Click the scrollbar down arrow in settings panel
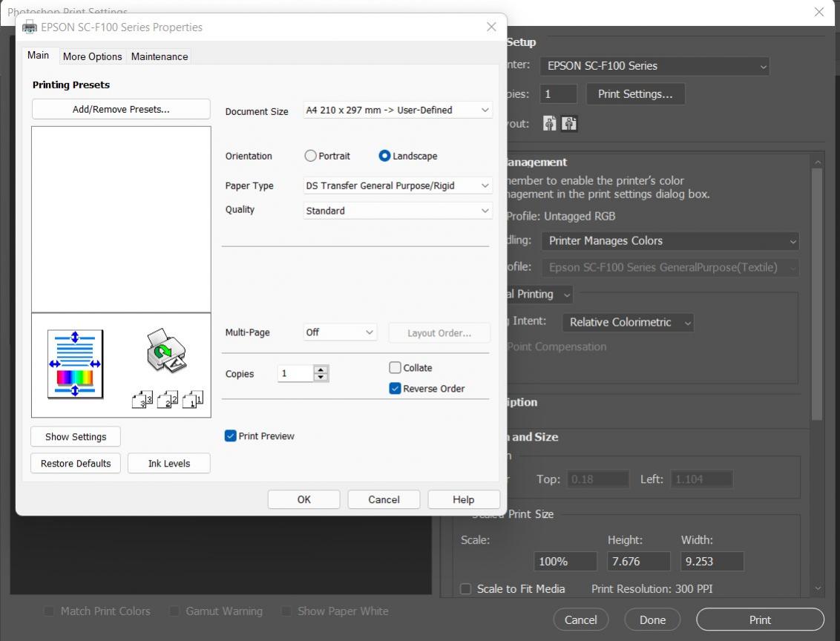The image size is (840, 641). click(x=818, y=588)
